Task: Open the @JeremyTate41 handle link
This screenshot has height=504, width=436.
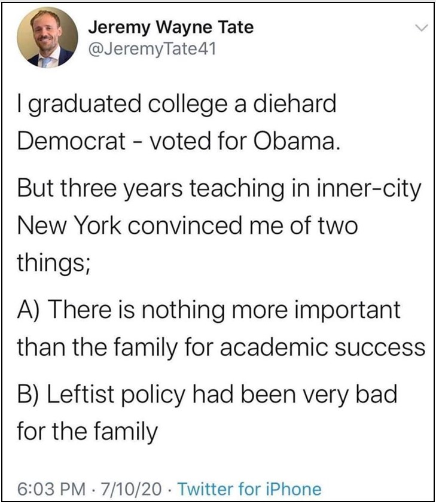Action: 152,49
